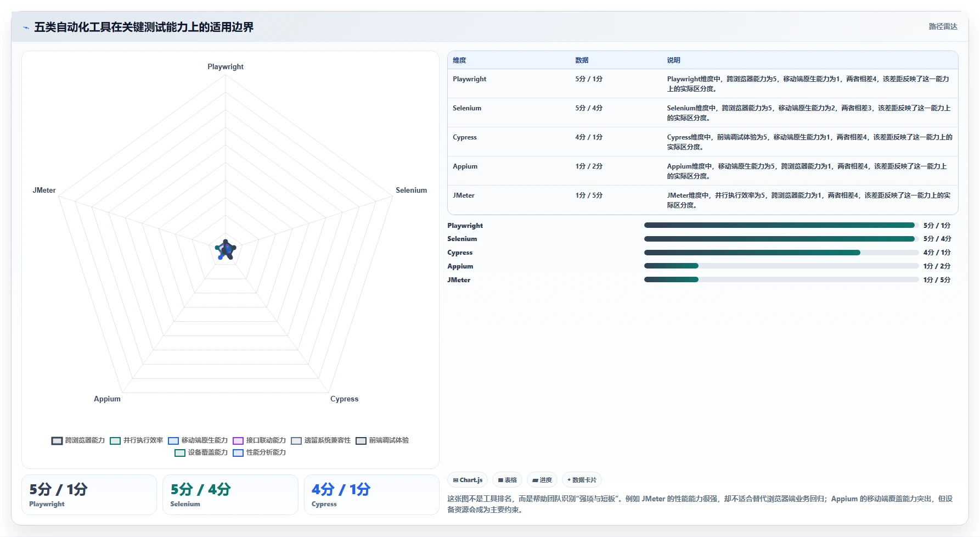The height and width of the screenshot is (537, 980).
Task: Click the 五类自动化工具 page title
Action: [144, 27]
